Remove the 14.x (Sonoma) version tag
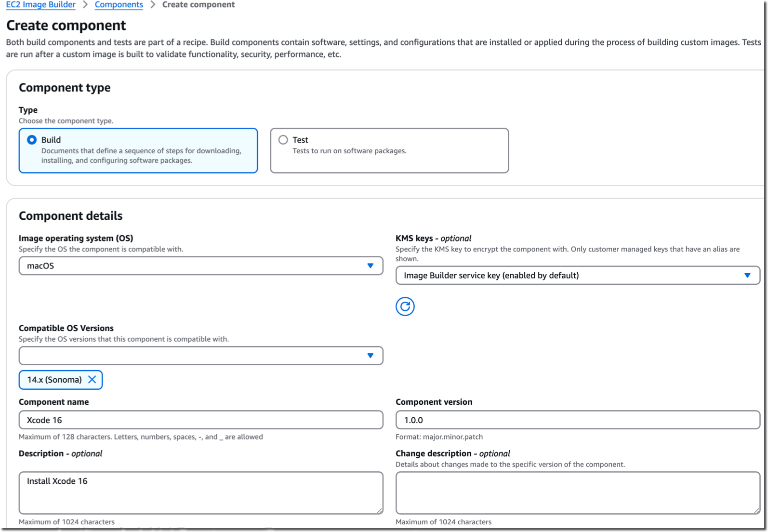Image resolution: width=768 pixels, height=532 pixels. coord(92,380)
